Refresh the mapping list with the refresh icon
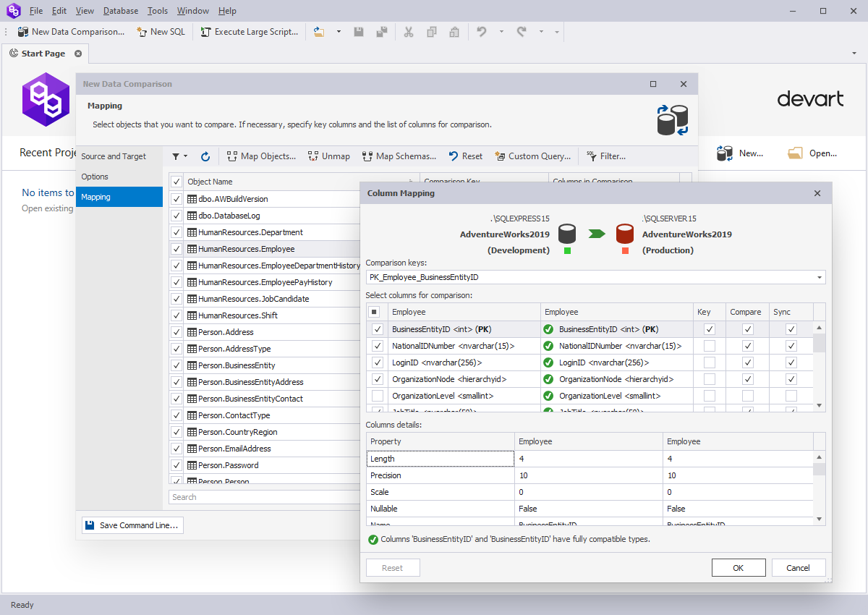This screenshot has height=615, width=868. click(205, 156)
